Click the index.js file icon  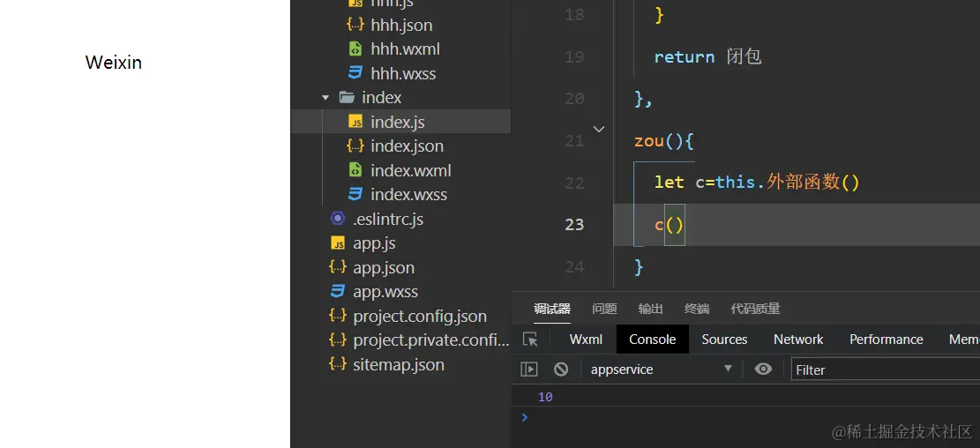(x=355, y=122)
